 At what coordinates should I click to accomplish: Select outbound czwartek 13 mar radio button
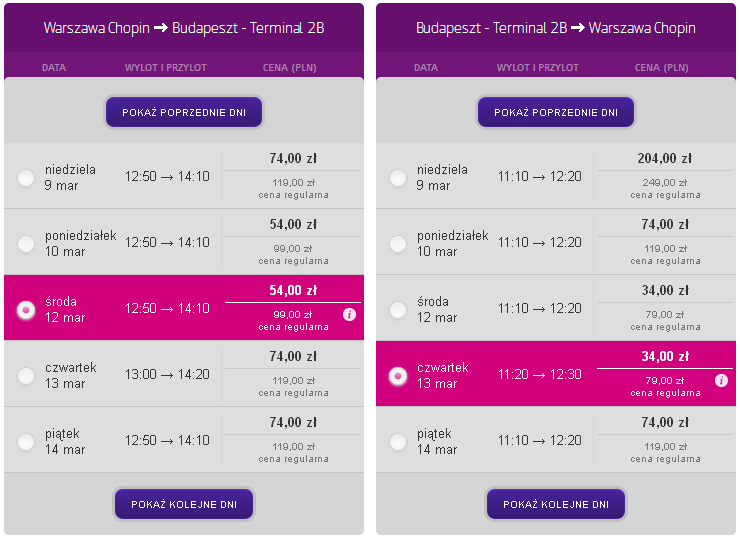(26, 376)
